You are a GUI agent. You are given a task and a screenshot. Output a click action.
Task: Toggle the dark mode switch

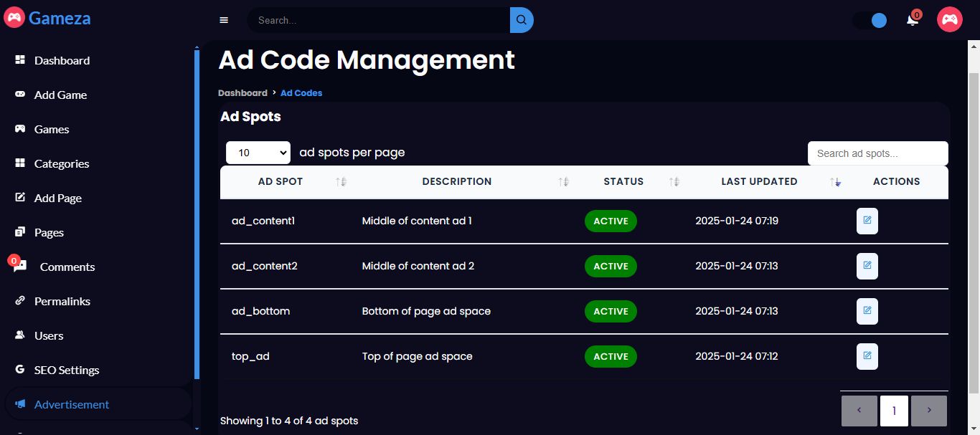[870, 21]
